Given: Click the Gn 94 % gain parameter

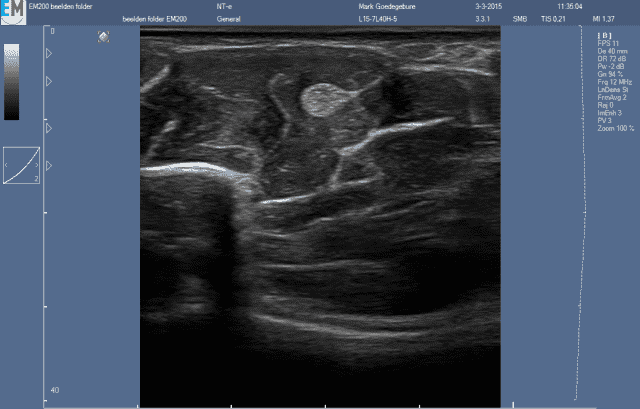Looking at the screenshot, I should tap(609, 76).
